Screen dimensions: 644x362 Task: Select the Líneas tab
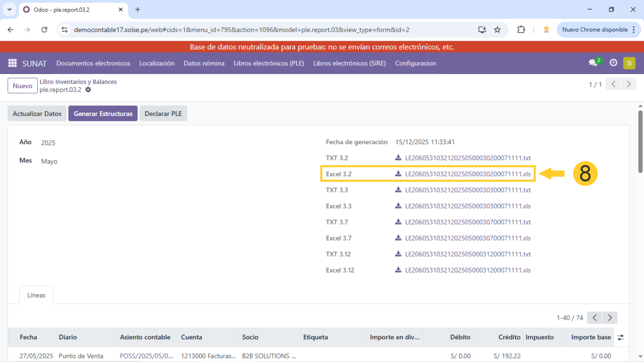(x=36, y=295)
